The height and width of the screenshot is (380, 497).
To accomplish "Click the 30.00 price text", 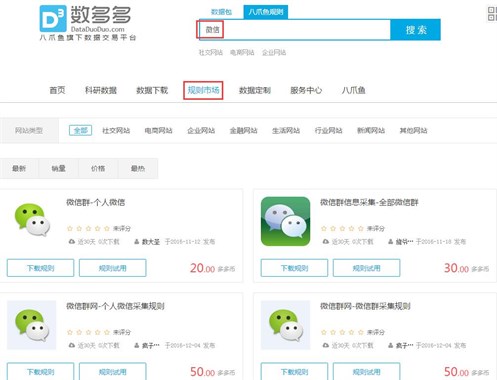I will (456, 268).
